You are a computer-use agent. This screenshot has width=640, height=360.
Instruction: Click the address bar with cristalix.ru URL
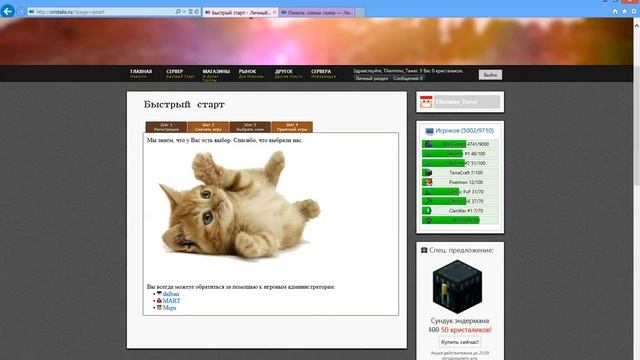[x=102, y=12]
